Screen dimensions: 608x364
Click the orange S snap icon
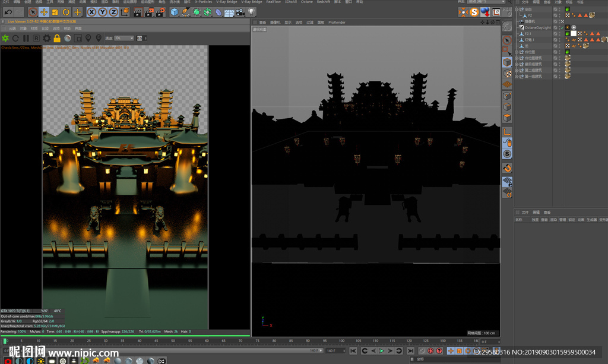click(474, 12)
